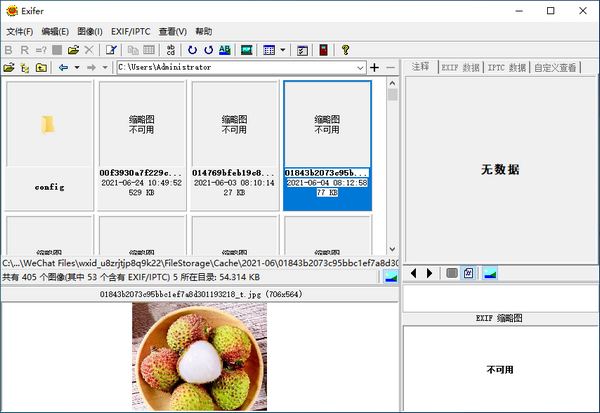Click the second blue rotate arrow icon
Screen dimensions: 600x413
coord(209,50)
